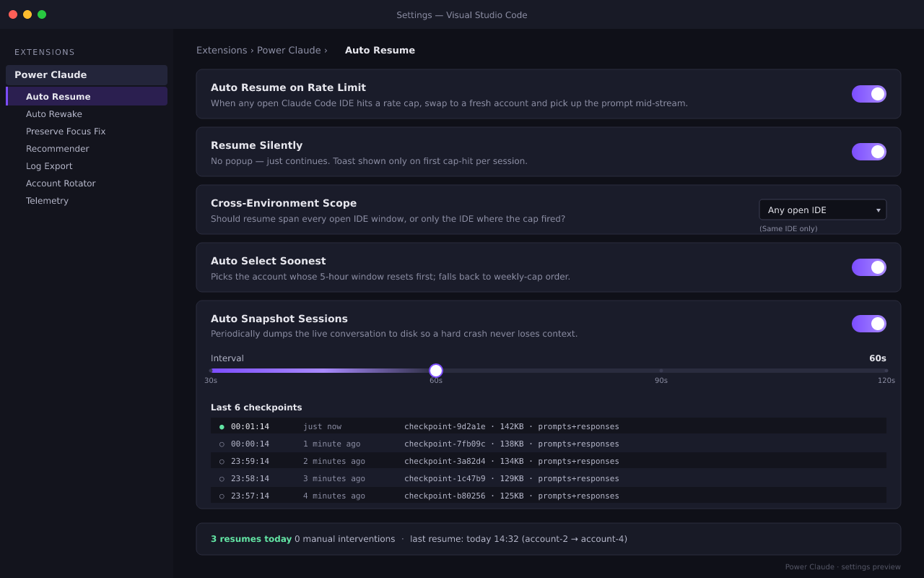Click green dot of latest checkpoint
Image resolution: width=924 pixels, height=578 pixels.
(x=222, y=426)
